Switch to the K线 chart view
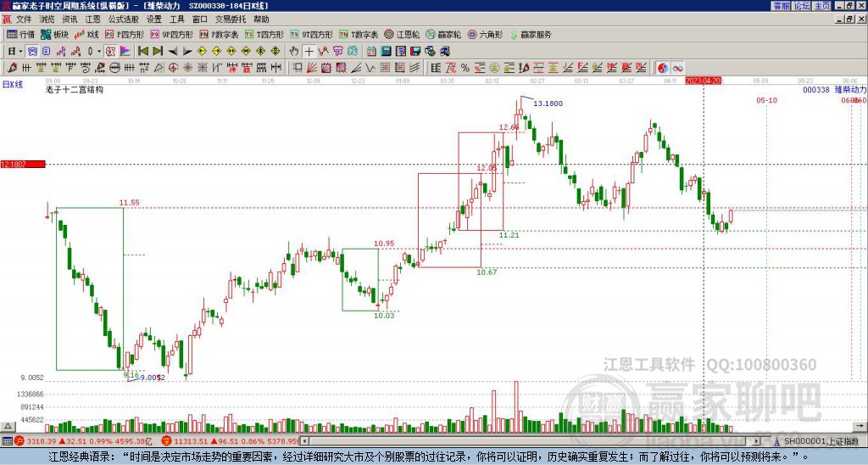The width and height of the screenshot is (868, 465). coord(86,34)
